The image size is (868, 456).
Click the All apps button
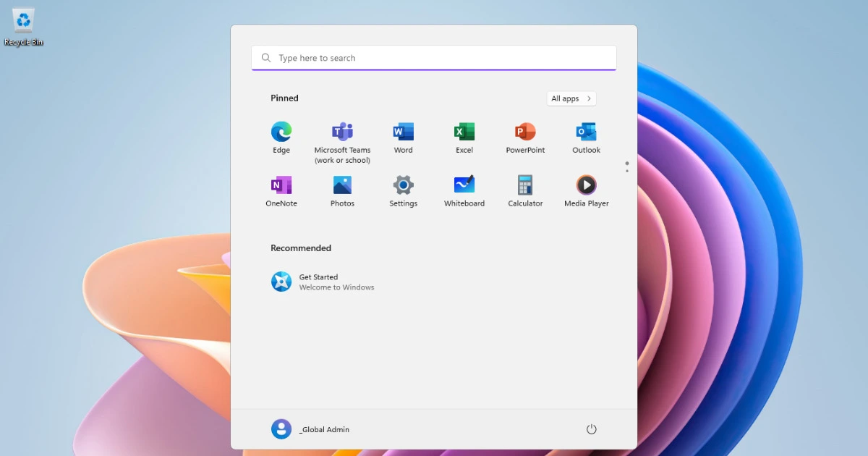coord(571,98)
